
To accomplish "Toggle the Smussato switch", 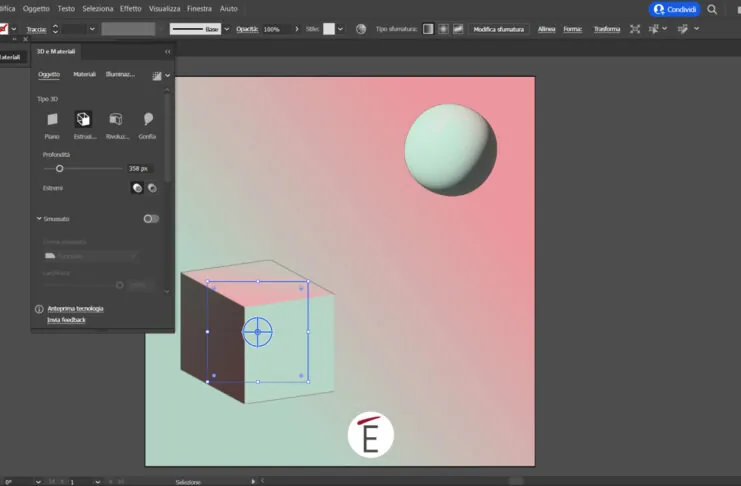I will coord(150,218).
